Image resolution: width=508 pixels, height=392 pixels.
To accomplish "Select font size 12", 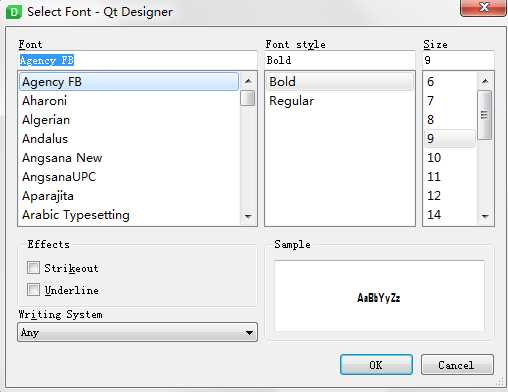I will [x=450, y=196].
